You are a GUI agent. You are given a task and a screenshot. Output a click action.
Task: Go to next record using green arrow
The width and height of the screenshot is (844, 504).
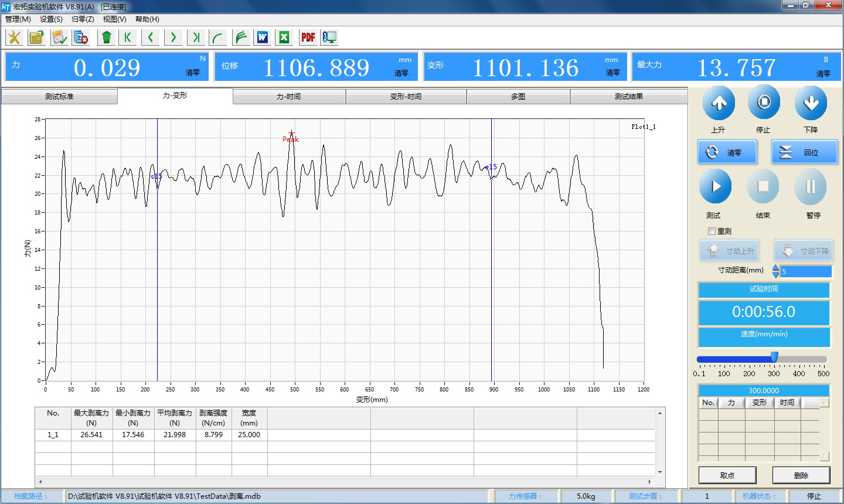(x=173, y=38)
